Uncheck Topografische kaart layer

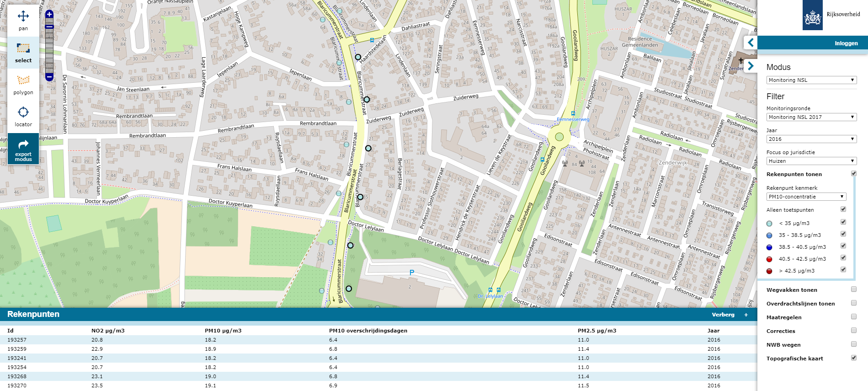(853, 358)
